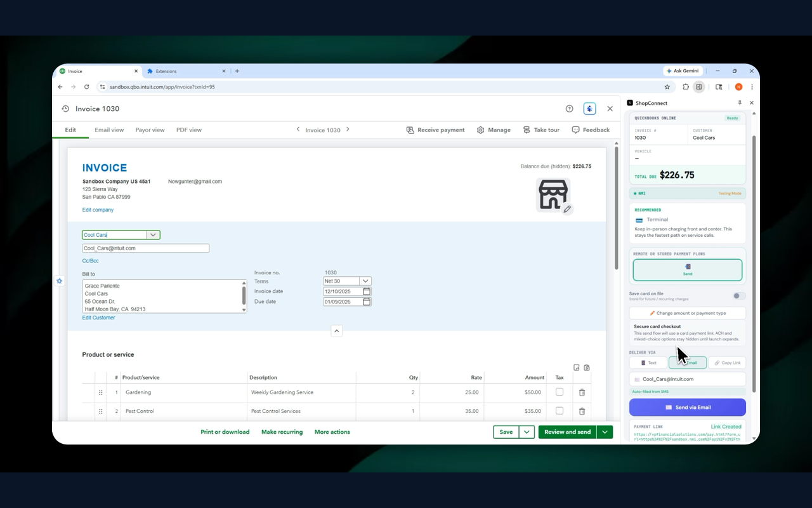Click the edit columns icon above table
The image size is (812, 508).
tap(576, 368)
